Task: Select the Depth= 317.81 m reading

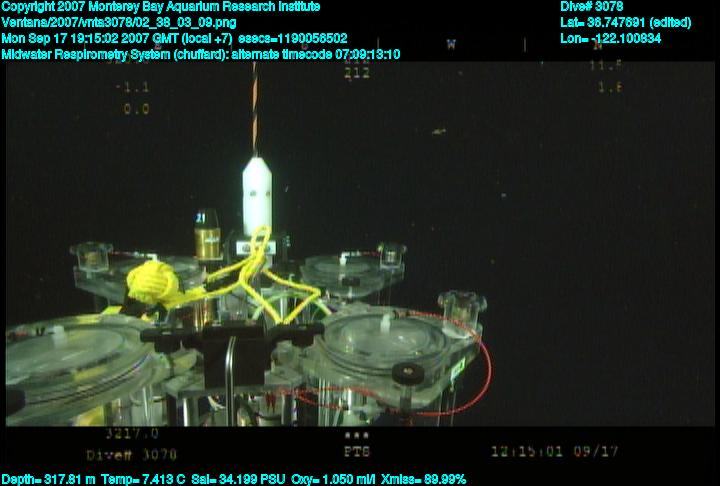Action: point(48,479)
